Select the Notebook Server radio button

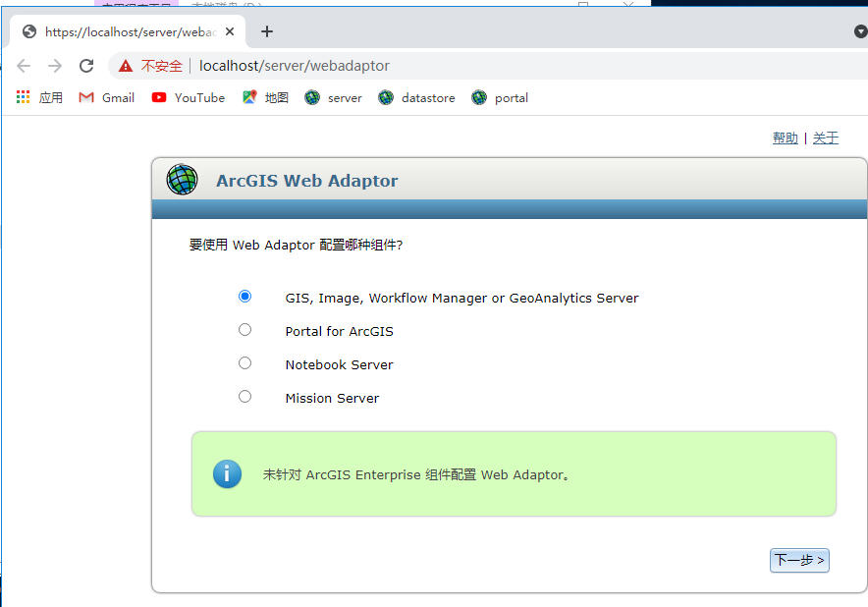coord(244,363)
